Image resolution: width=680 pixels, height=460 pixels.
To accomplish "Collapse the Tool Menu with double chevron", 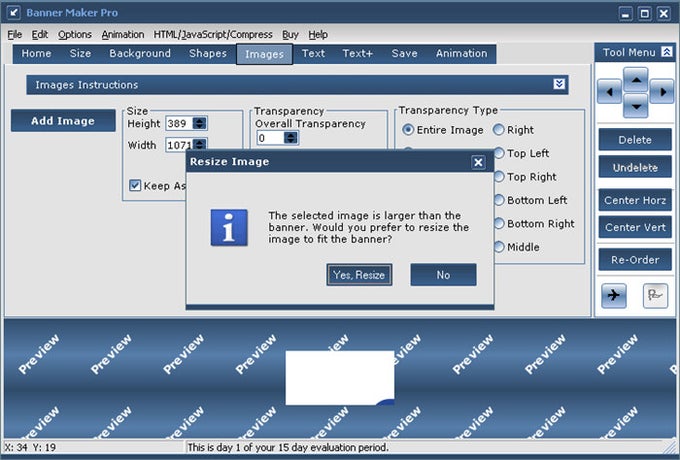I will point(667,52).
